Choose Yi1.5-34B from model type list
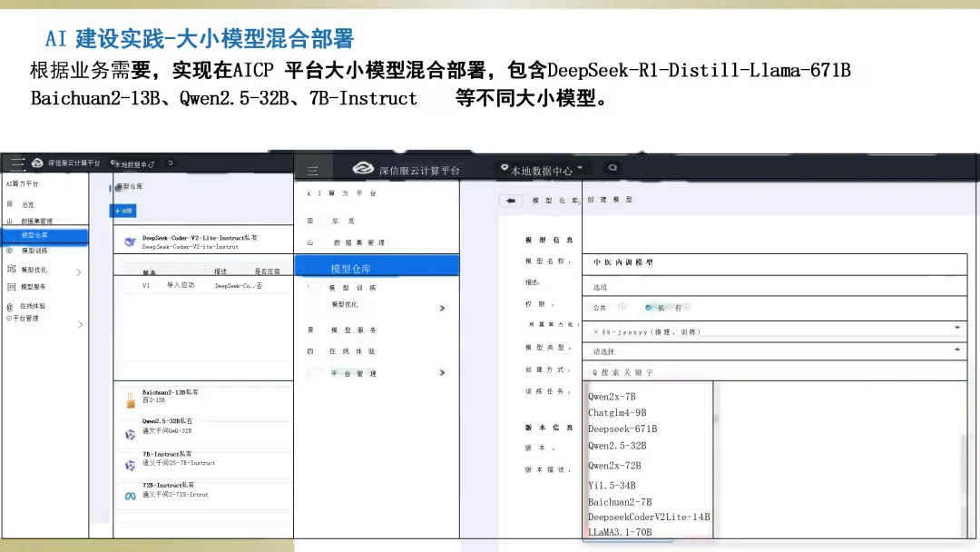The height and width of the screenshot is (552, 980). (612, 486)
